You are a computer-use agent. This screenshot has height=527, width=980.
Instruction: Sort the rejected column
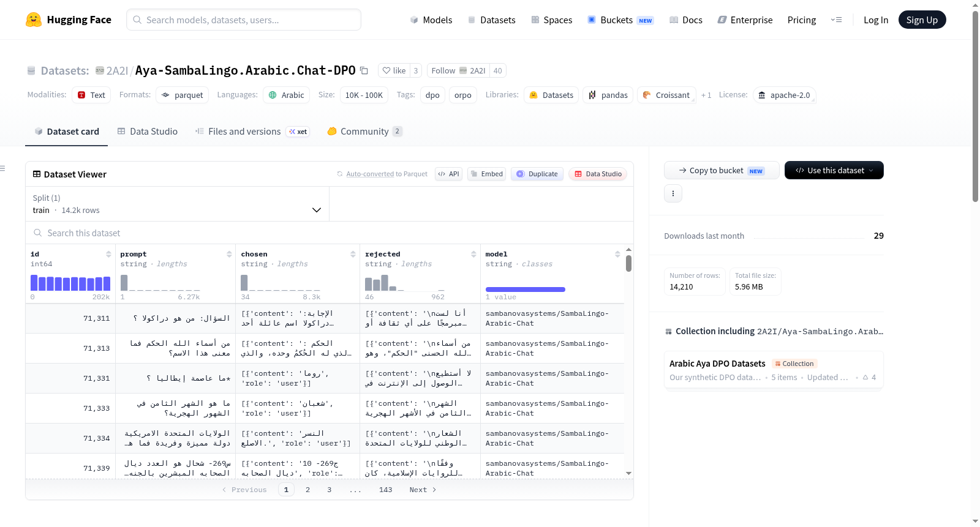pyautogui.click(x=473, y=254)
